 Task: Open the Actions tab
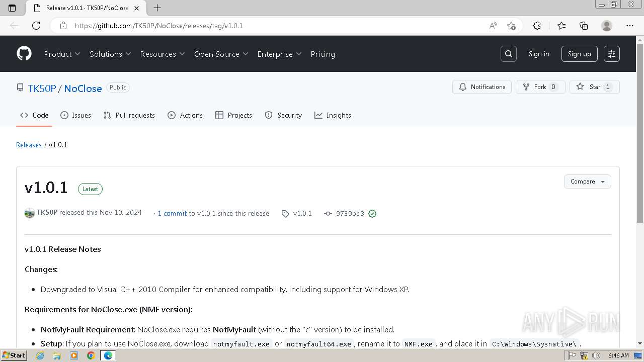185,115
